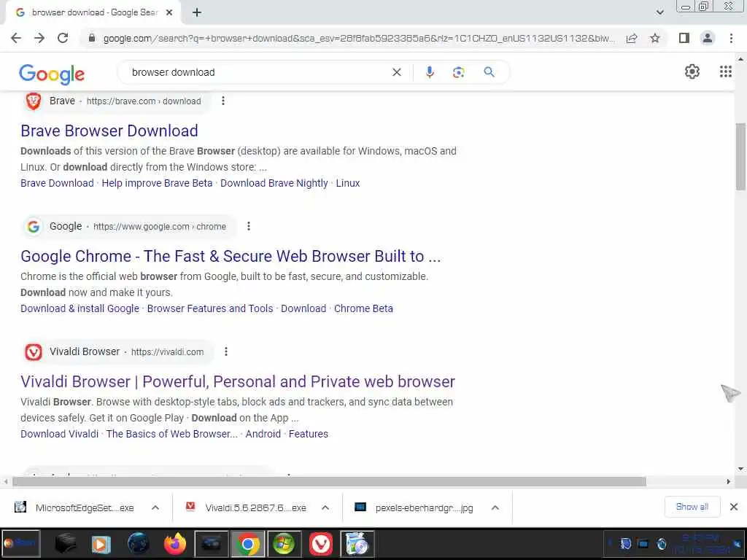Open Help improve Brave Beta sitelink
The height and width of the screenshot is (560, 747).
pos(157,183)
